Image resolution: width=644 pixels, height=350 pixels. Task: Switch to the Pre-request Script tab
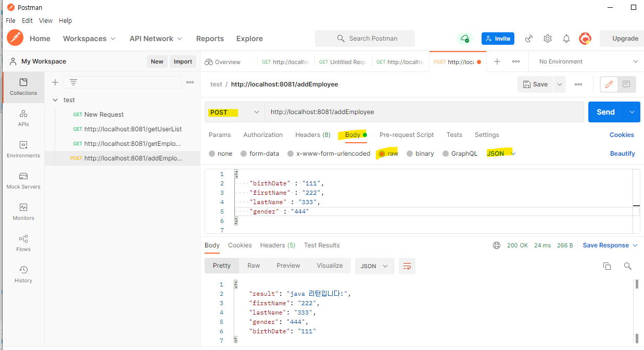(x=407, y=135)
